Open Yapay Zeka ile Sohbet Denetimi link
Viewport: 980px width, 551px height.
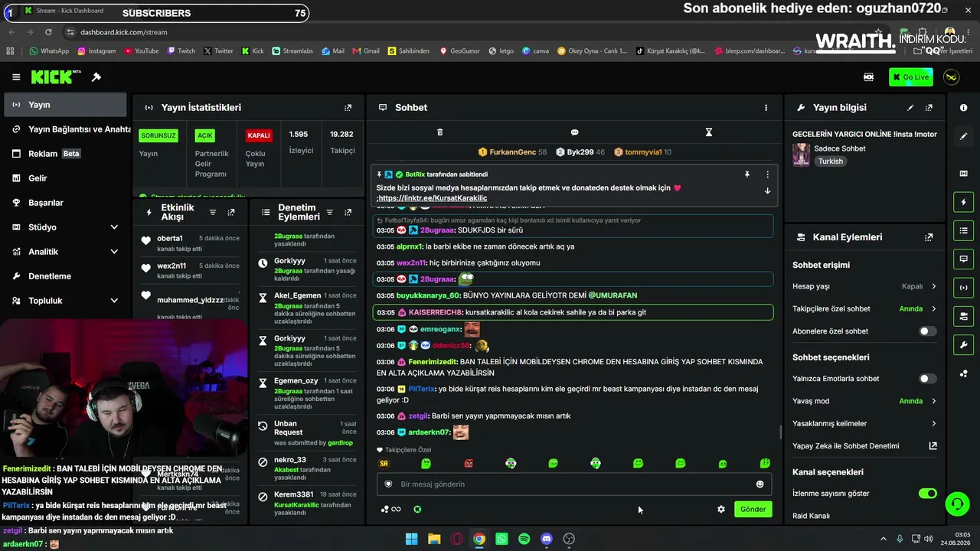coord(864,446)
